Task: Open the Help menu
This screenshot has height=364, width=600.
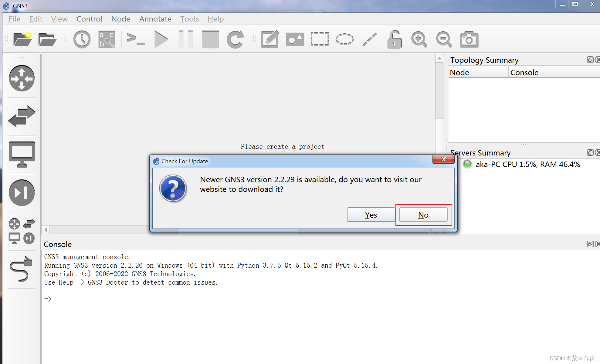Action: pyautogui.click(x=215, y=19)
